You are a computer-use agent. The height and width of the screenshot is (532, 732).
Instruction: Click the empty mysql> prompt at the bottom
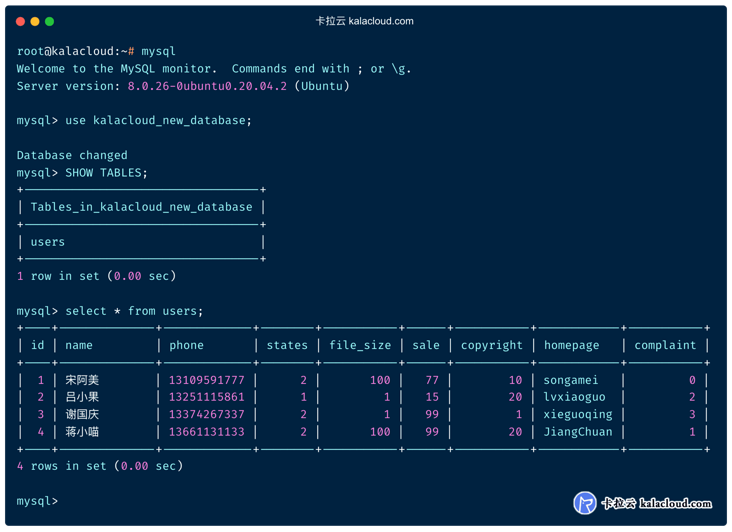coord(38,500)
